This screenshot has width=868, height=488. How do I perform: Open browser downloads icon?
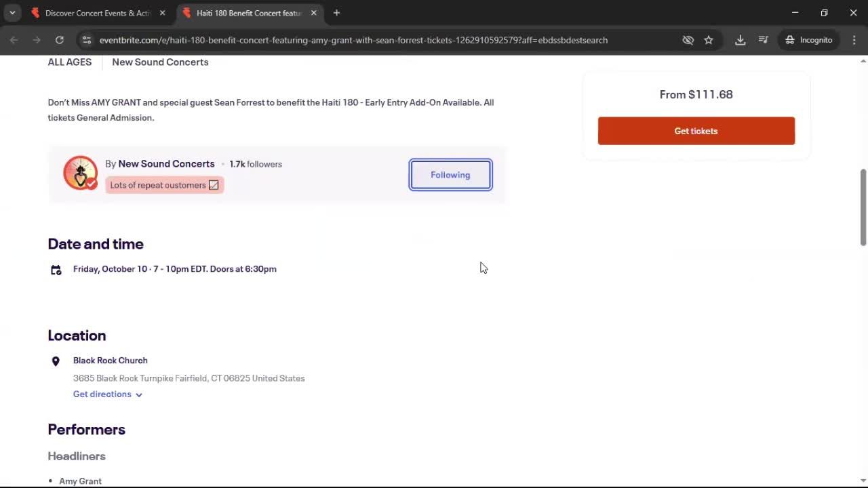coord(741,40)
